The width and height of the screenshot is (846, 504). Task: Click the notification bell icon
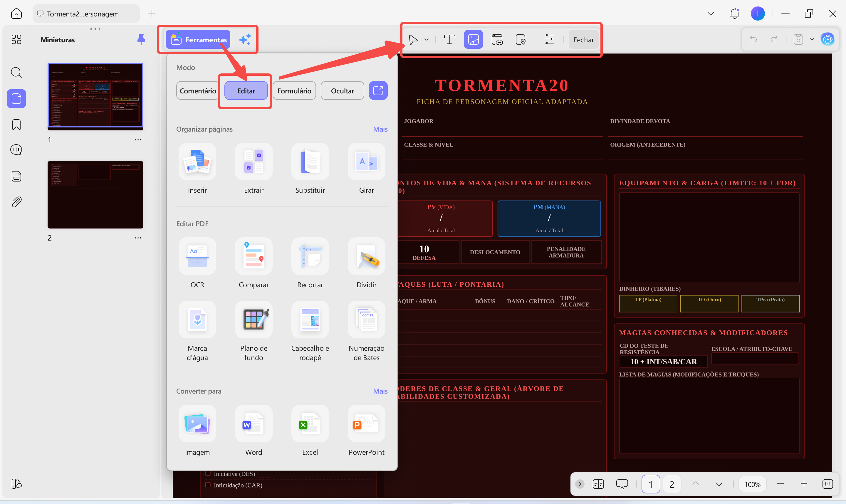pyautogui.click(x=734, y=14)
